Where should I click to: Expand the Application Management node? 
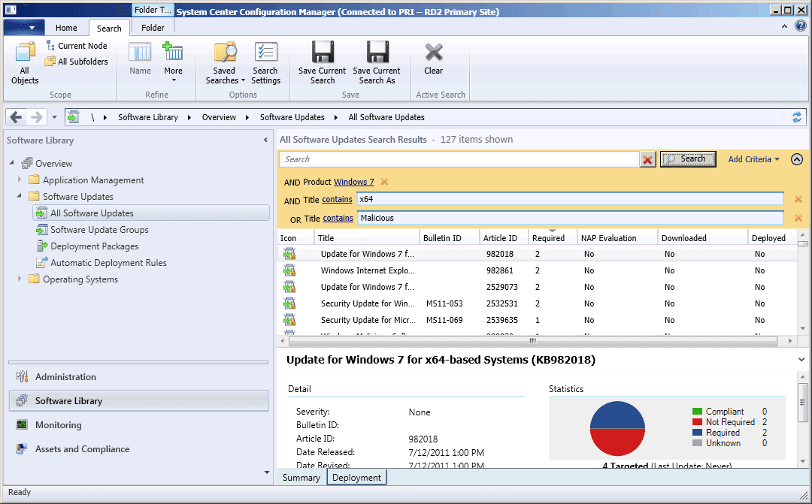click(x=20, y=180)
